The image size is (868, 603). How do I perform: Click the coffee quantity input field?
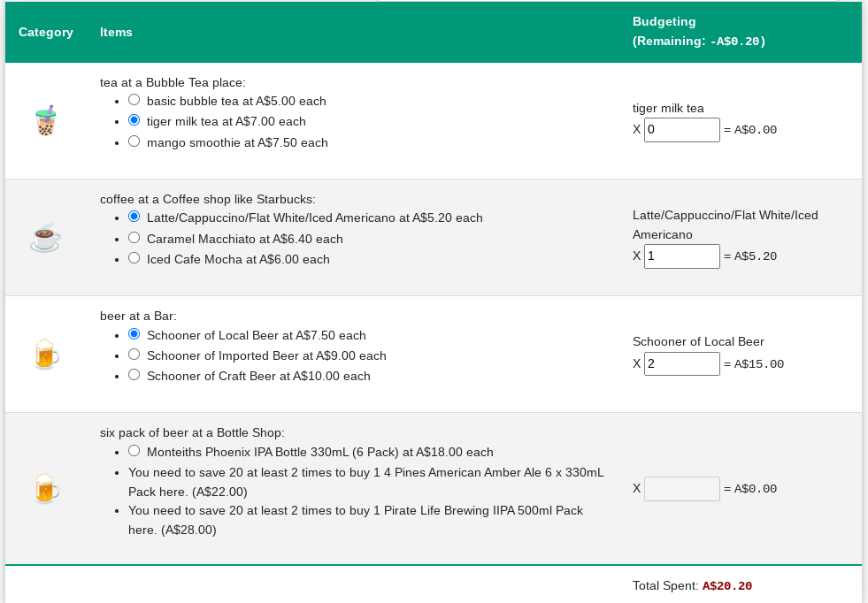click(681, 256)
